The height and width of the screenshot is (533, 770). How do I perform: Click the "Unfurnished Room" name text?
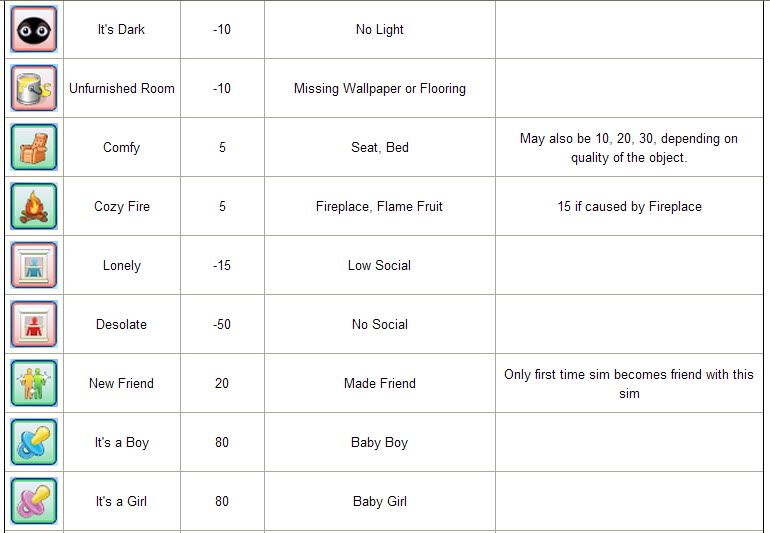pyautogui.click(x=122, y=88)
